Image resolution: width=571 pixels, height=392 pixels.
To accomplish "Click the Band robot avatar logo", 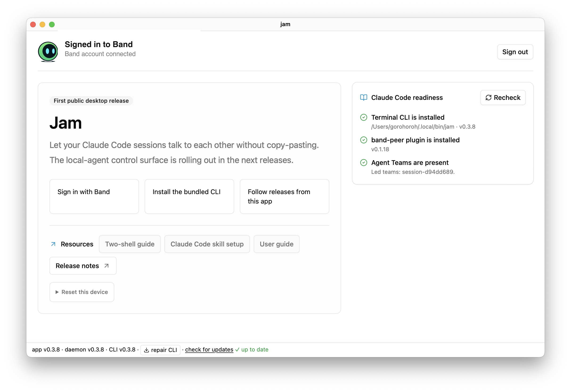I will (48, 52).
